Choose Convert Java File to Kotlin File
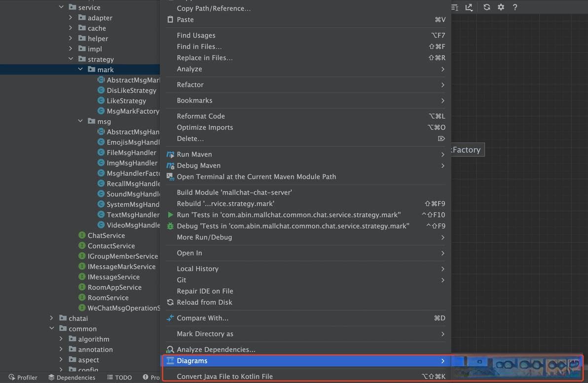 click(x=306, y=377)
